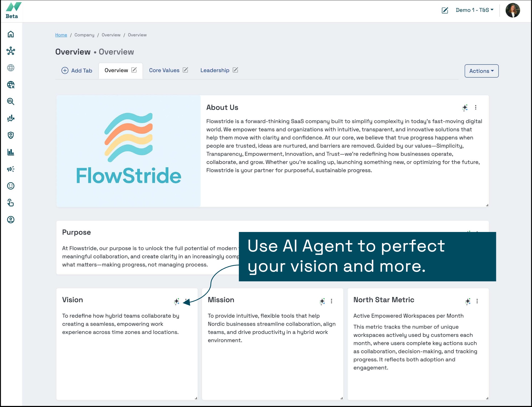Screen dimensions: 532x407
Task: Open three-dot menu on North Star Metric
Action: click(477, 301)
